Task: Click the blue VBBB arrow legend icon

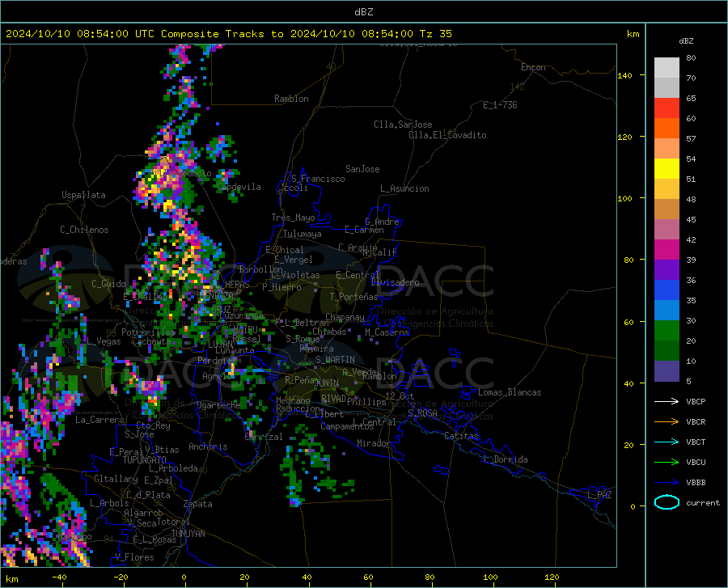Action: point(667,482)
